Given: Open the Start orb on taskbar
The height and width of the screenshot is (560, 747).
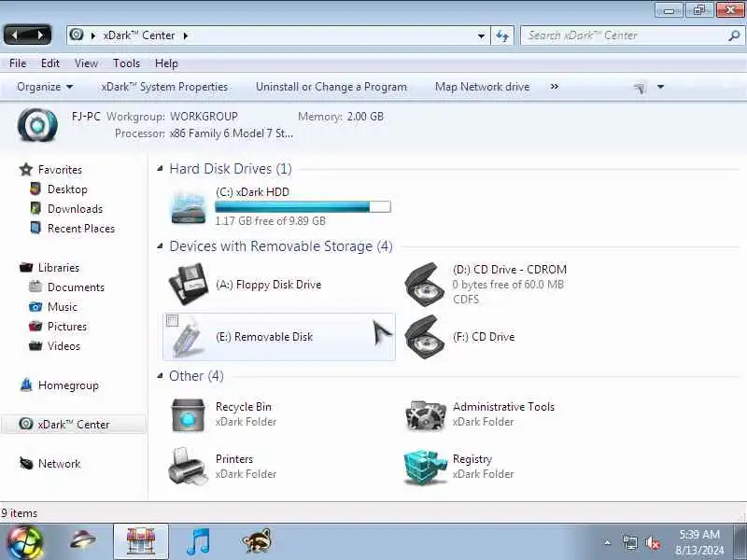Looking at the screenshot, I should 24,542.
